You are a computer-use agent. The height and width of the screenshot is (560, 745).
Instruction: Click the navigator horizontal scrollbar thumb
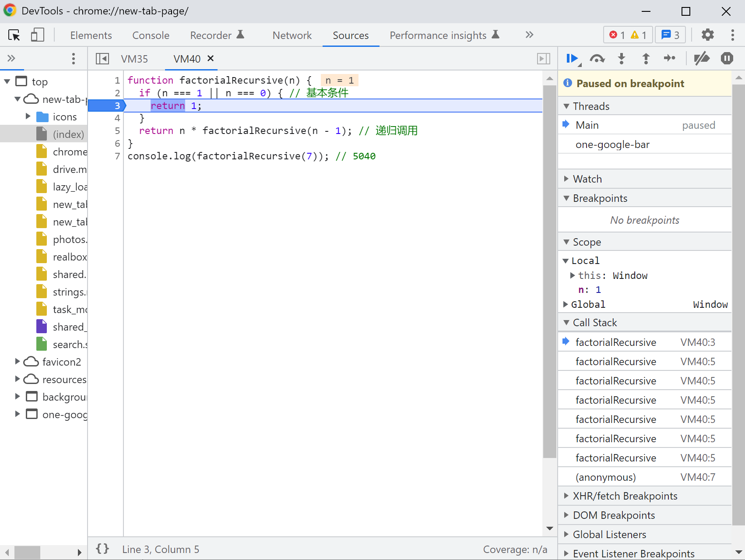tap(27, 552)
